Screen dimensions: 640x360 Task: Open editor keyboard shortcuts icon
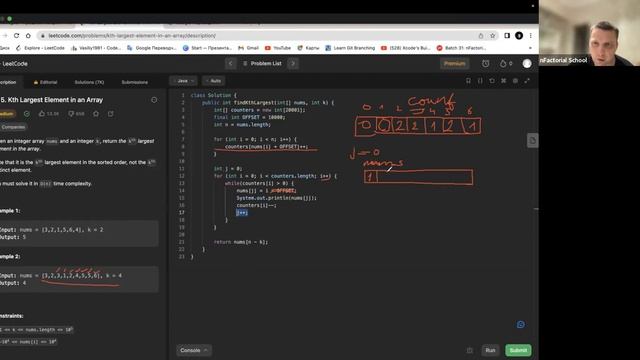coord(504,81)
